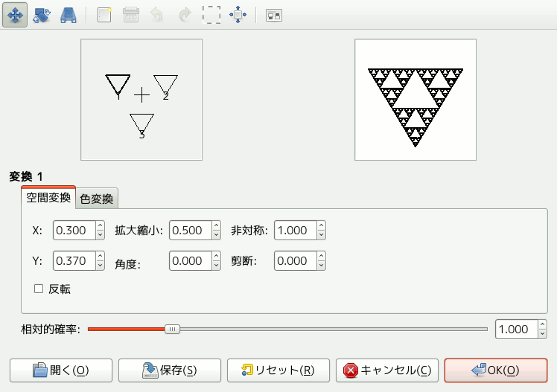This screenshot has width=557, height=392.
Task: Increase the 相対的確率 spinner value
Action: (x=542, y=324)
